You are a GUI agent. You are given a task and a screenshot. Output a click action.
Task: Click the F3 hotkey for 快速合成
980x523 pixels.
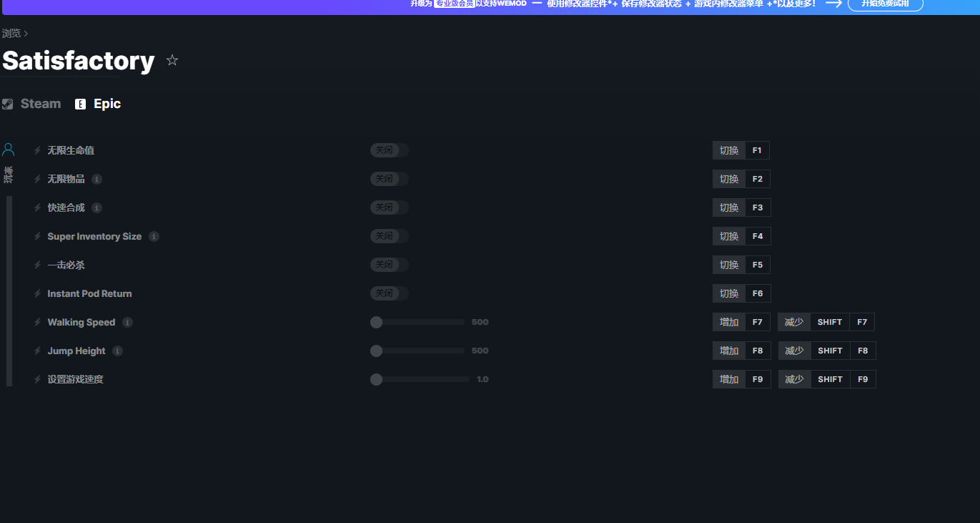pyautogui.click(x=741, y=207)
